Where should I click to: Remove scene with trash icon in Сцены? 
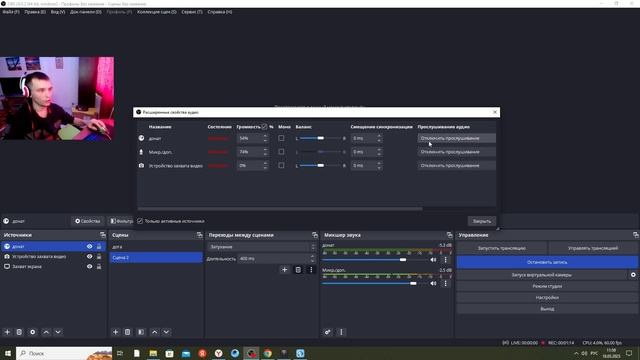coord(127,332)
